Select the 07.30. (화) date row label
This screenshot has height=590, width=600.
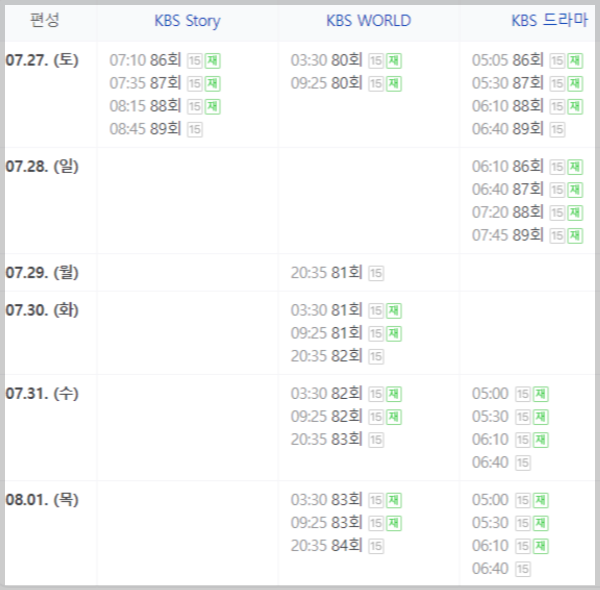pyautogui.click(x=42, y=310)
